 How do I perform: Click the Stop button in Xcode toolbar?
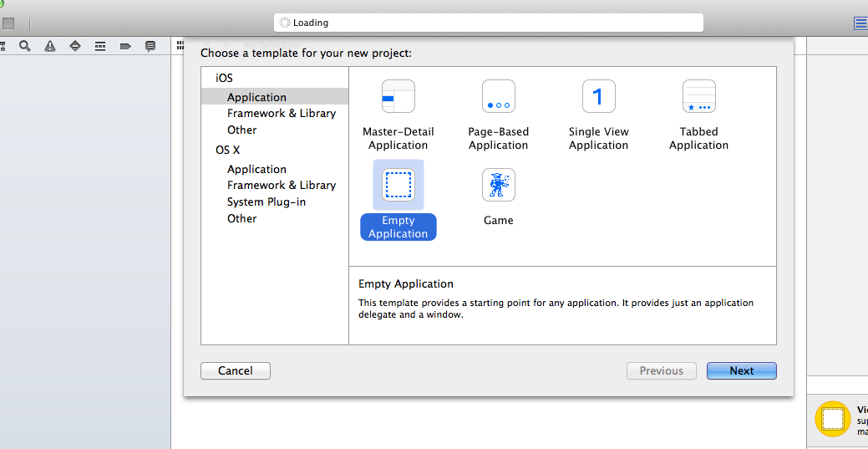coord(8,23)
